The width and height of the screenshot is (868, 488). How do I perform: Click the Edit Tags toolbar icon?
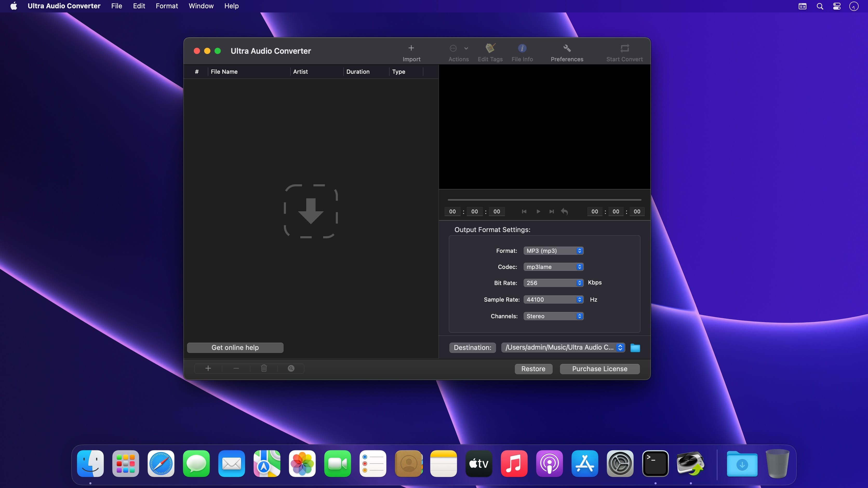[x=490, y=48]
